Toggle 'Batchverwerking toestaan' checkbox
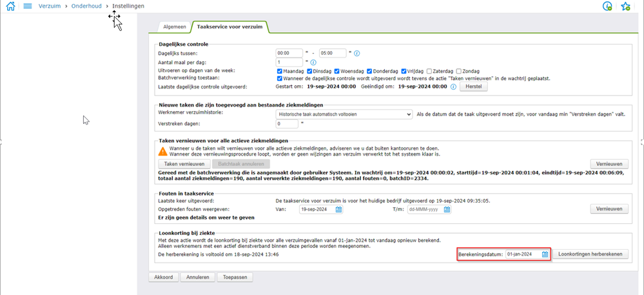The height and width of the screenshot is (295, 644). point(280,78)
